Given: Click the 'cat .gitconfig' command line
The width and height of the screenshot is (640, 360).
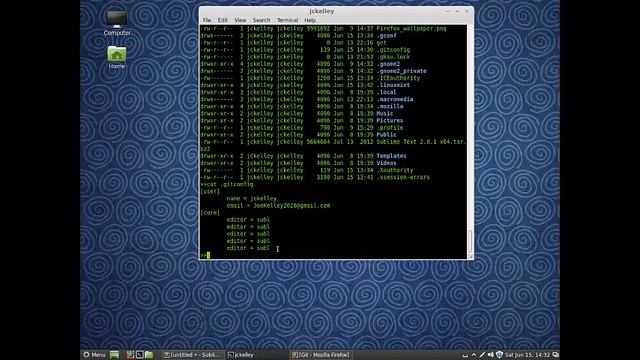Looking at the screenshot, I should (227, 184).
